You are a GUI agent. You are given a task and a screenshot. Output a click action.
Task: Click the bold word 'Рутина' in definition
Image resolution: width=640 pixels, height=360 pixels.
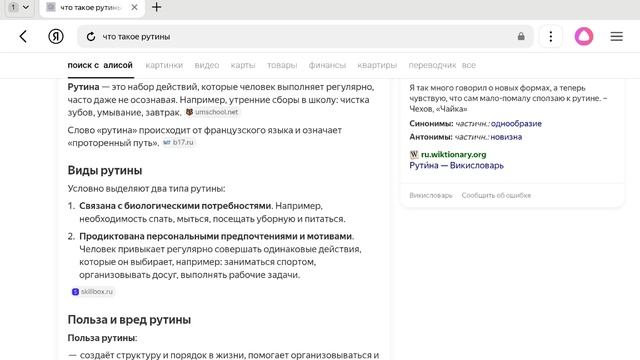83,87
